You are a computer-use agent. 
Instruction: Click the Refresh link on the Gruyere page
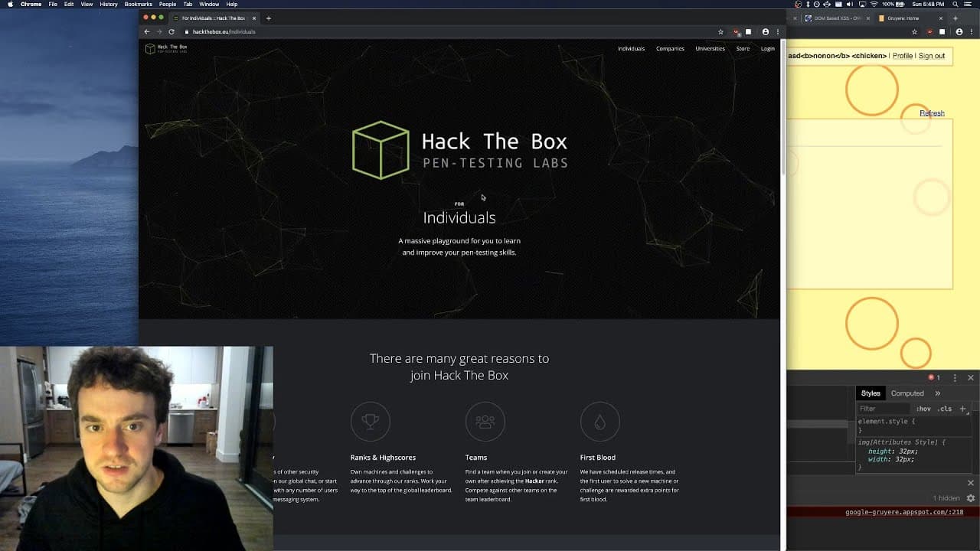[932, 113]
